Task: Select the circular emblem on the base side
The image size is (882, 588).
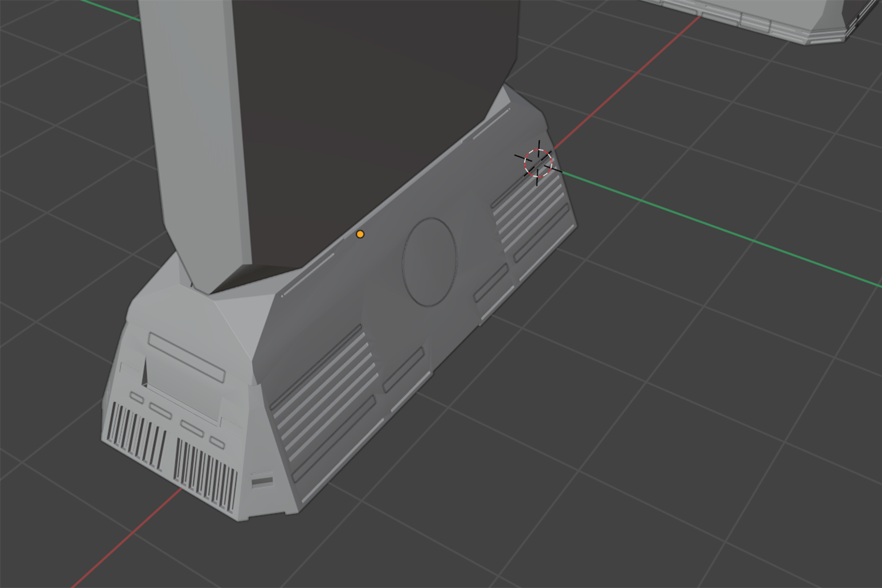Action: 429,262
